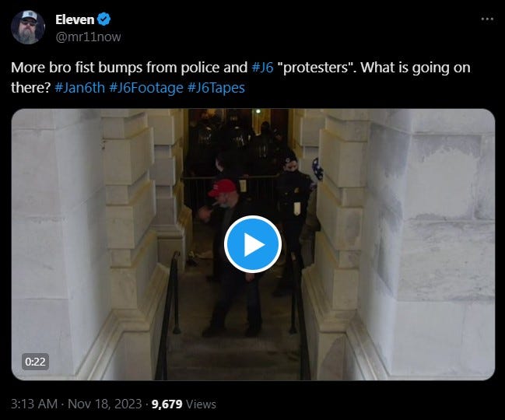The height and width of the screenshot is (420, 505).
Task: Open the Eleven profile avatar
Action: click(x=28, y=27)
